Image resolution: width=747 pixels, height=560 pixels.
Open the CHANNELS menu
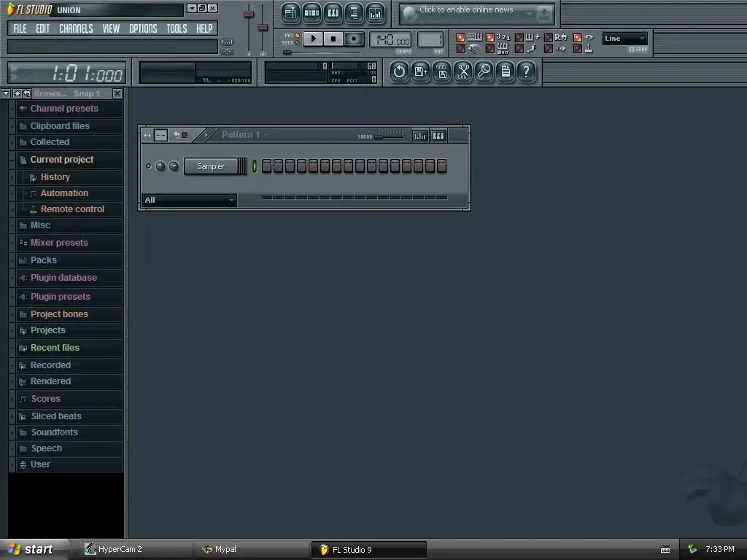(76, 28)
